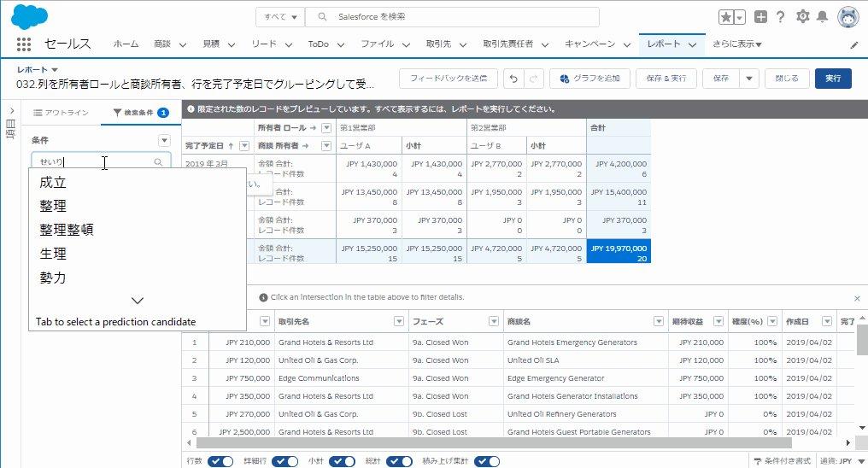This screenshot has width=868, height=468.
Task: Click grand total cell JPY 19,970,000
Action: point(619,251)
